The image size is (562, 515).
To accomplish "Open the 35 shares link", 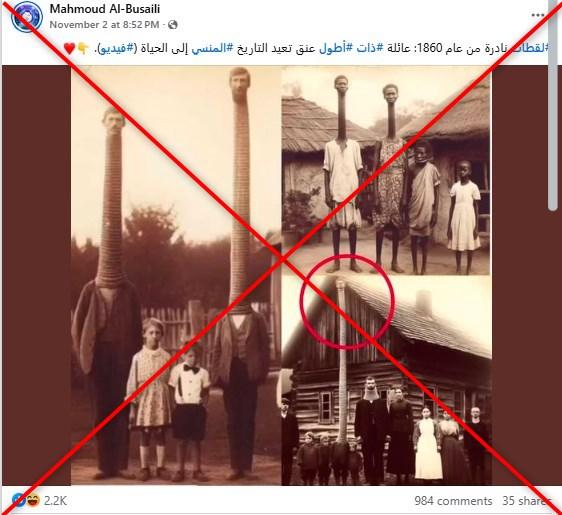I will (526, 501).
